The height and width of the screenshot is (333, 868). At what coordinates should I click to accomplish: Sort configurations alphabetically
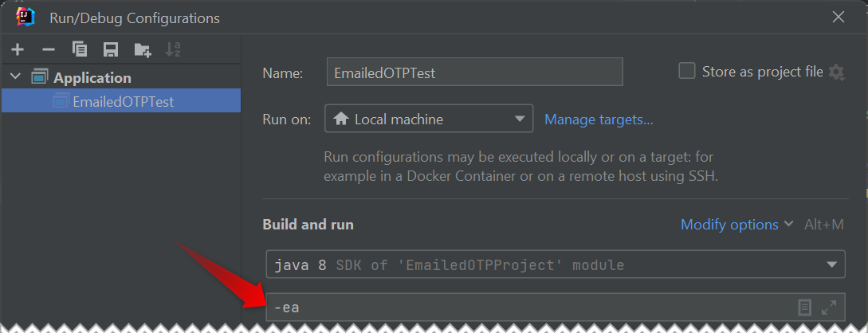(x=173, y=49)
